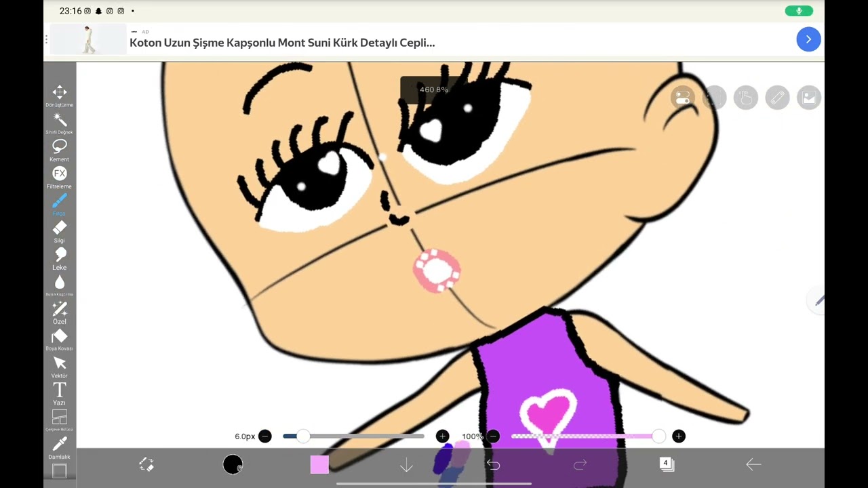Image resolution: width=868 pixels, height=488 pixels.
Task: Tap the down arrow button
Action: tap(406, 465)
